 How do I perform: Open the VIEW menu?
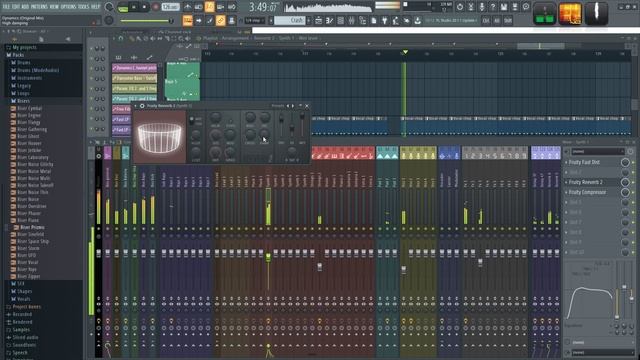point(54,7)
